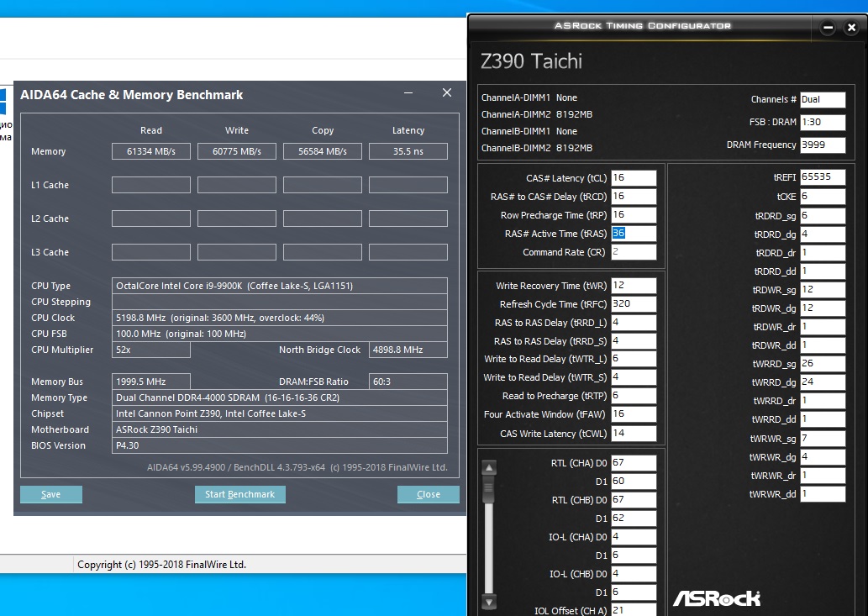Click the Write Recovery Time (tWR) field

[x=634, y=285]
